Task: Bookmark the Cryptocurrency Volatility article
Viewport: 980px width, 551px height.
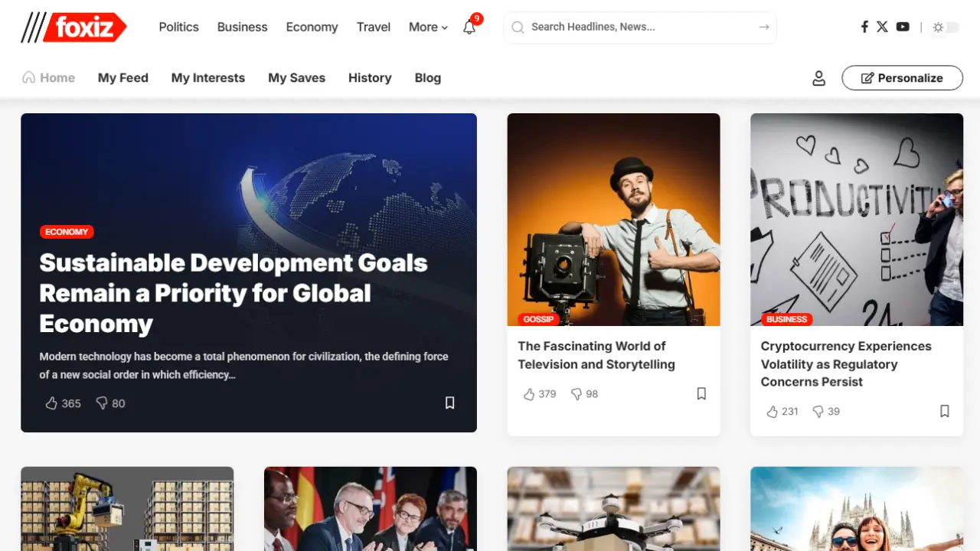Action: pos(945,411)
